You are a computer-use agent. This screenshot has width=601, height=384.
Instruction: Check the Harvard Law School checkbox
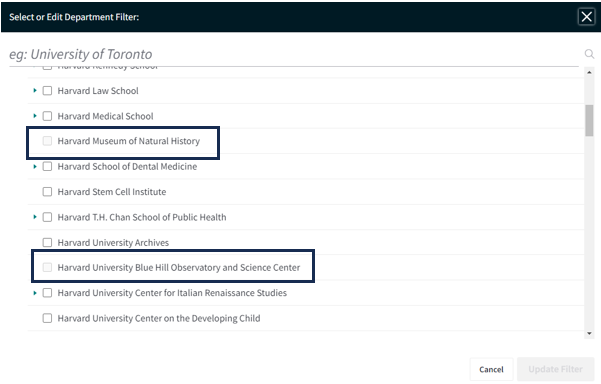coord(47,91)
